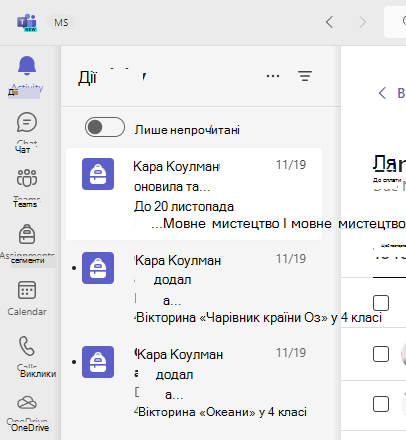Click backpack icon of Океани notification
406x440 pixels.
pyautogui.click(x=98, y=362)
